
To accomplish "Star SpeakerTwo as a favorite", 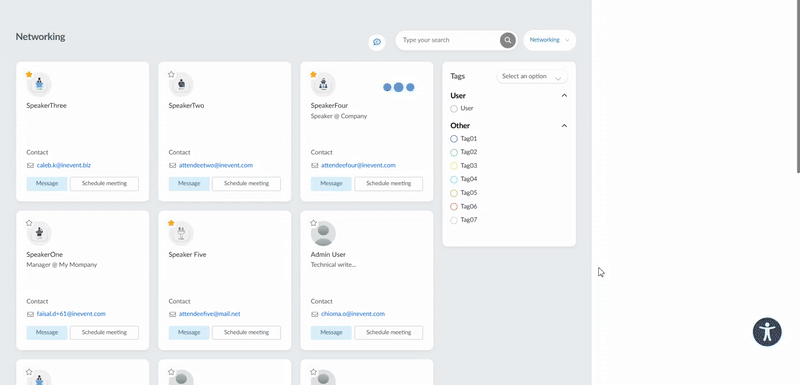I will (x=171, y=74).
